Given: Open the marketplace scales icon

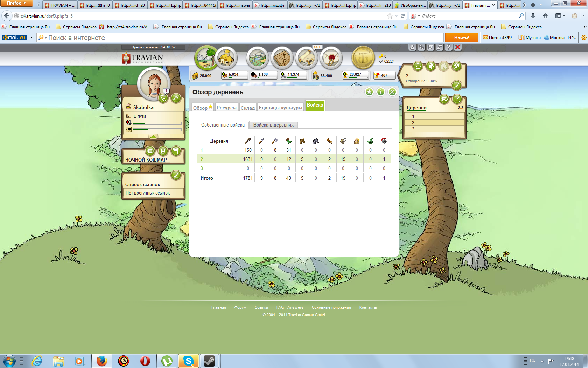Looking at the screenshot, I should (x=418, y=66).
